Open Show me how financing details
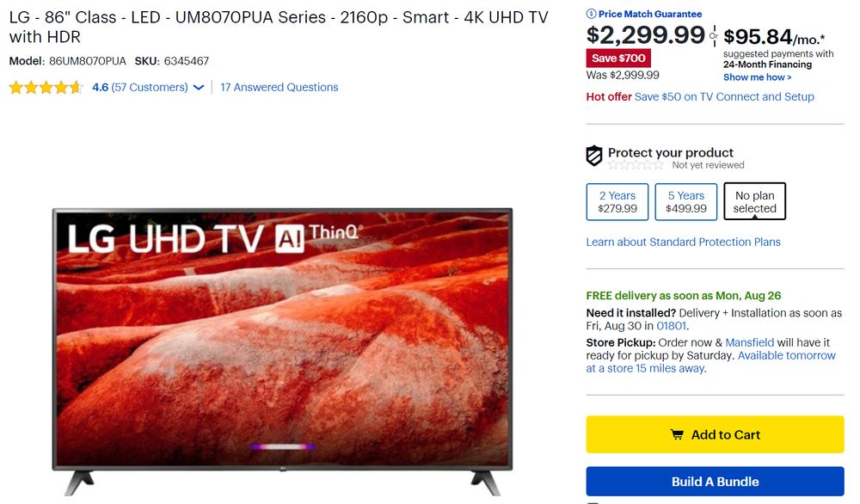 (757, 77)
